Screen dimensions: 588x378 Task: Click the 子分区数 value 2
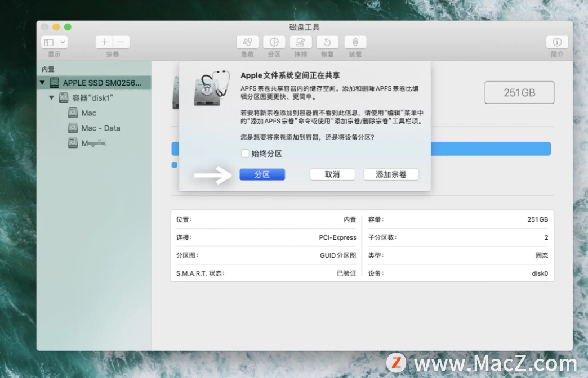pos(546,237)
